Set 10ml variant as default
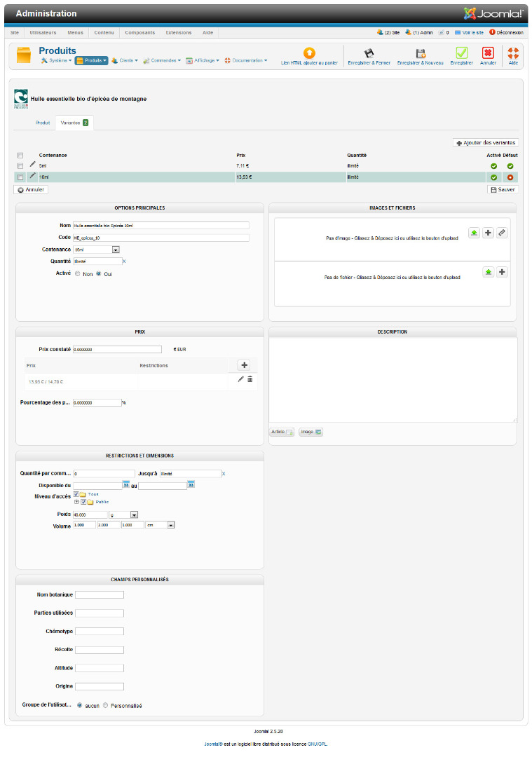This screenshot has width=532, height=757. [x=510, y=177]
